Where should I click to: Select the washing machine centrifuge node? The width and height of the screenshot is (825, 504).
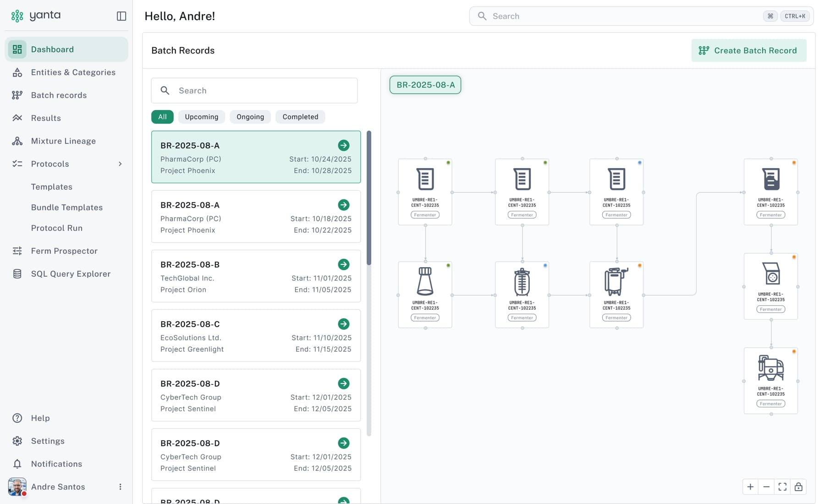771,286
